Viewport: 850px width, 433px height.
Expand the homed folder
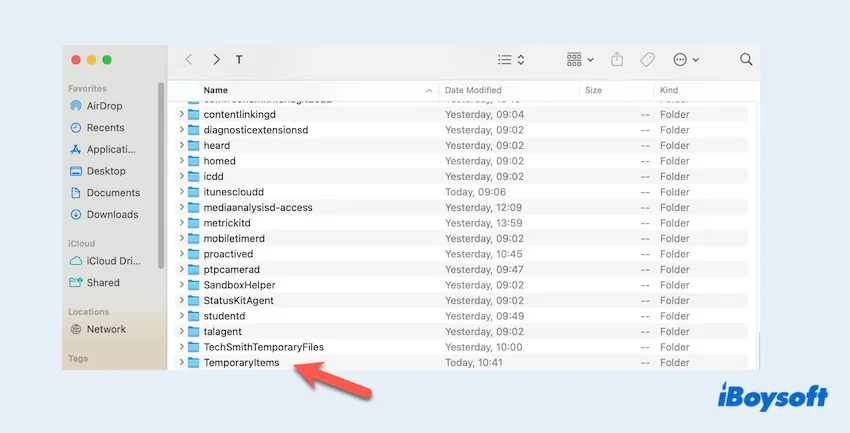182,161
